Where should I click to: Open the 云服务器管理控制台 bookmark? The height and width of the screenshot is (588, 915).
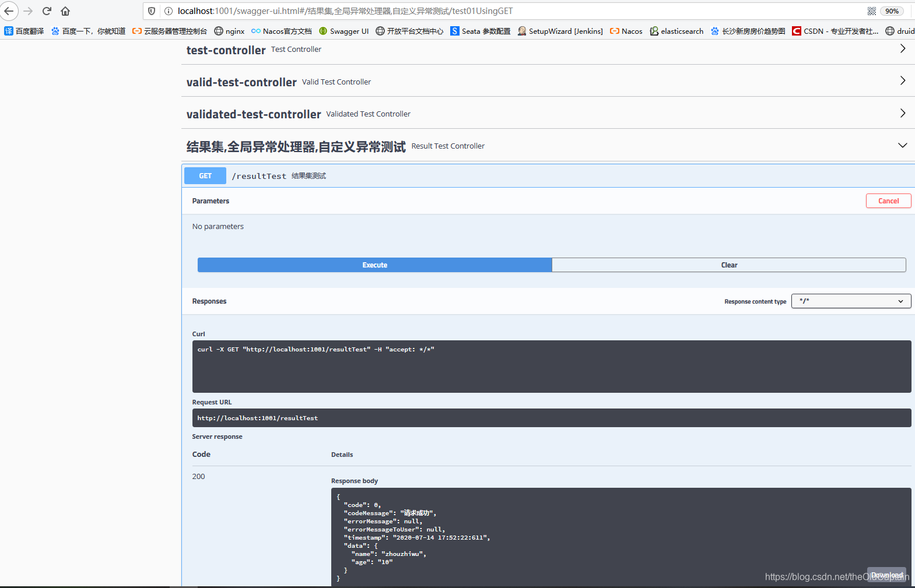(x=170, y=31)
